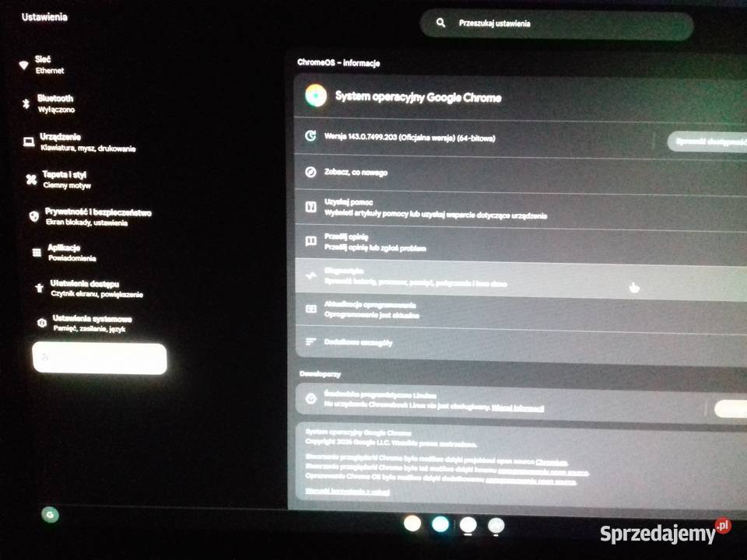This screenshot has height=560, width=747.
Task: Focus the Przeszukaj ustawienia search field
Action: [x=560, y=24]
